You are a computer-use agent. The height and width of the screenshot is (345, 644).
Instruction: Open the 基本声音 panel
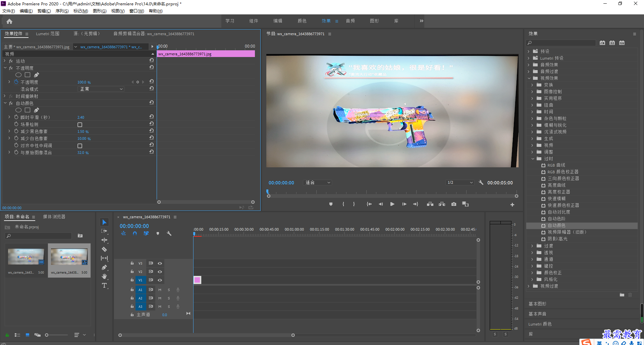click(537, 314)
